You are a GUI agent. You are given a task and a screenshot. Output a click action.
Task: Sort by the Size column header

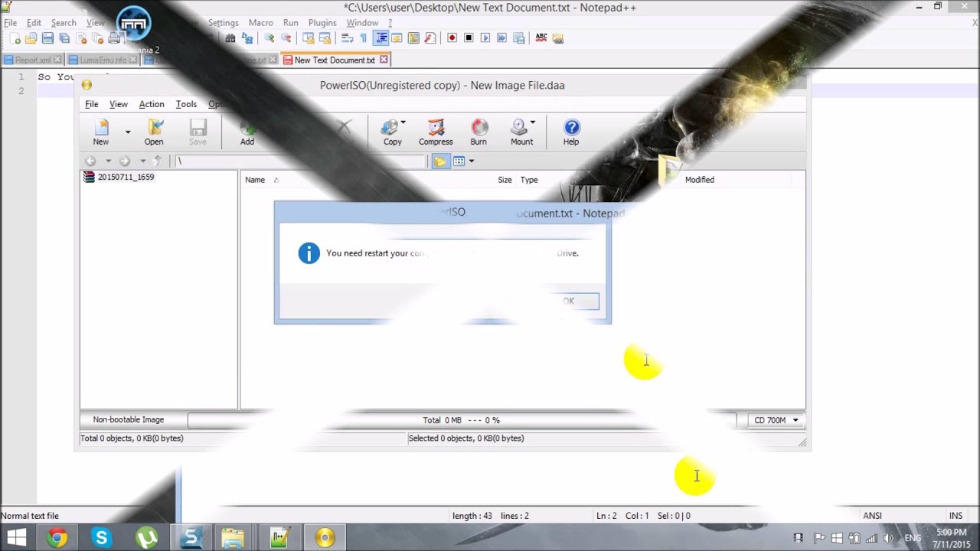pos(505,180)
